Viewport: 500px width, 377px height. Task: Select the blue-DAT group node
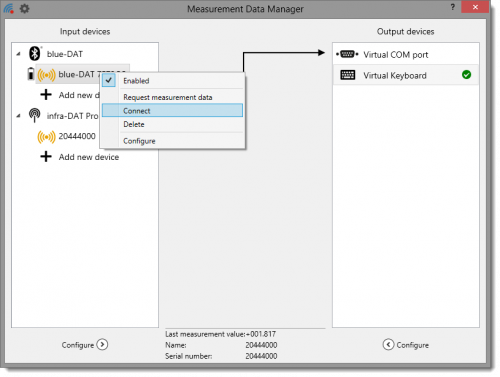coord(65,54)
